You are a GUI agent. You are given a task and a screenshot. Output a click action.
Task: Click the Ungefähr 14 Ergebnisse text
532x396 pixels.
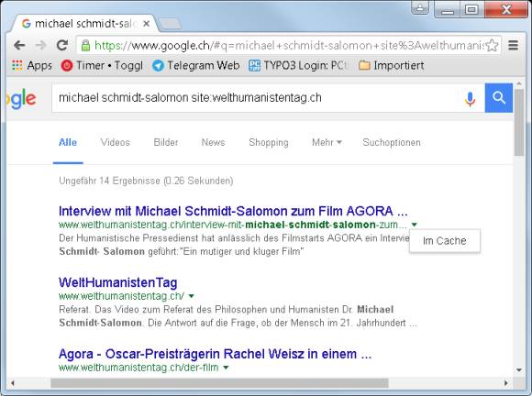[146, 181]
